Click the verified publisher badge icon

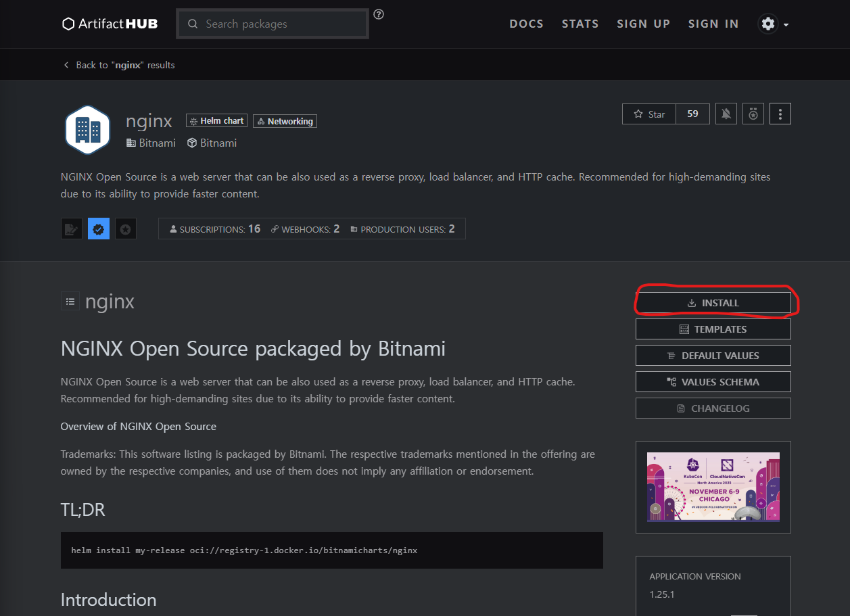[x=99, y=229]
